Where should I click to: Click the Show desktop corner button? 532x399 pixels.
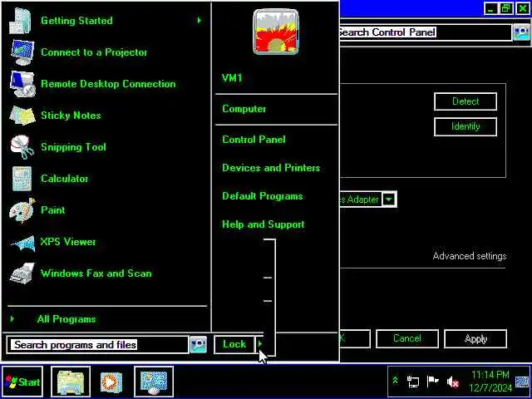(522, 382)
